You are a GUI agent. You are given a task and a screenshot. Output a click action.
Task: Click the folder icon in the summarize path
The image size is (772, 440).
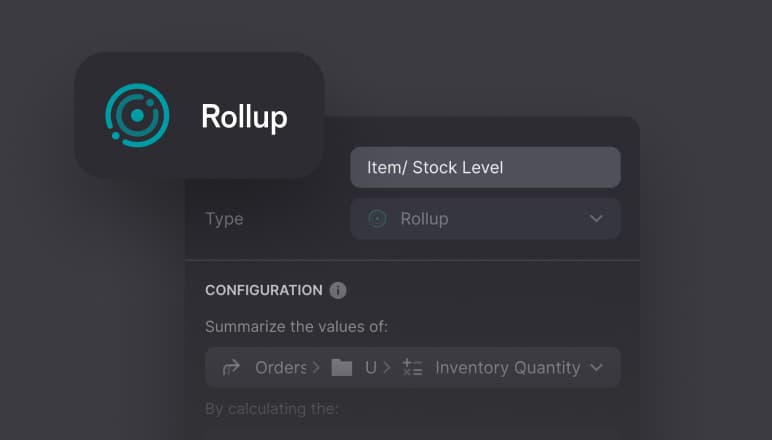pos(342,368)
